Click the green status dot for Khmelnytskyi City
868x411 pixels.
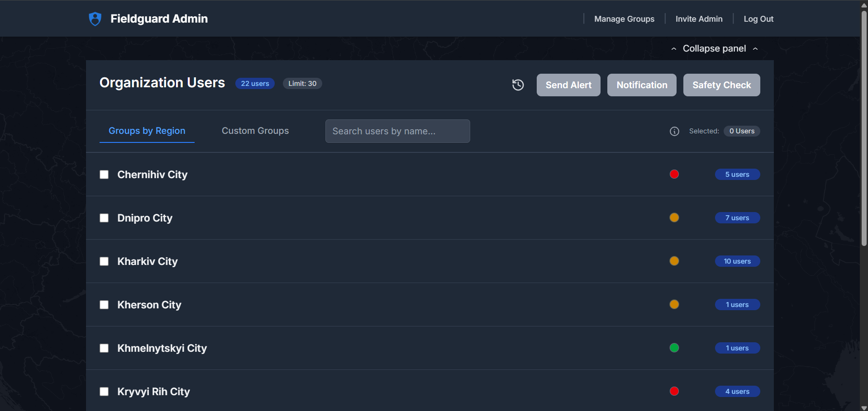click(674, 348)
